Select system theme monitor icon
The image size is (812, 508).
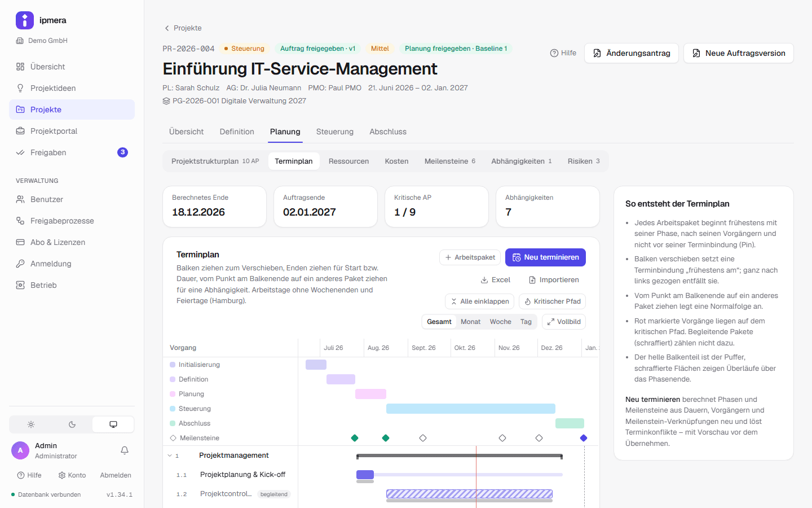[x=113, y=424]
